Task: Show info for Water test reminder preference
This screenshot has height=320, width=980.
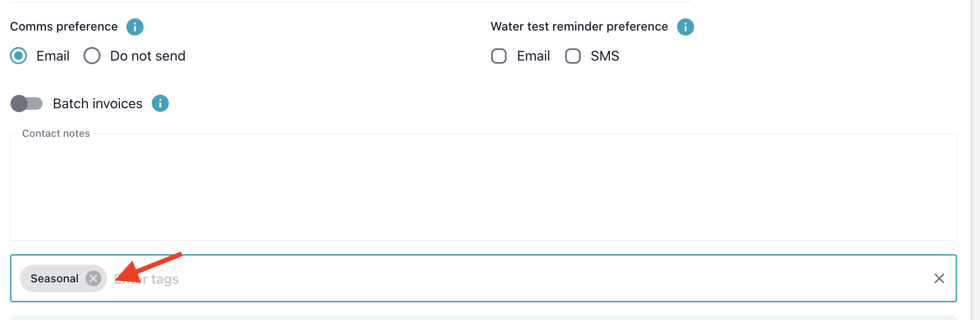Action: tap(685, 27)
